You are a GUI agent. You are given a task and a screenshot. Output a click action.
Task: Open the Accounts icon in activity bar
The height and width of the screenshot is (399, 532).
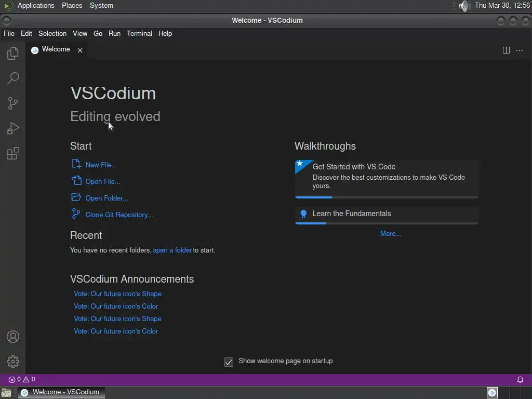[x=13, y=337]
